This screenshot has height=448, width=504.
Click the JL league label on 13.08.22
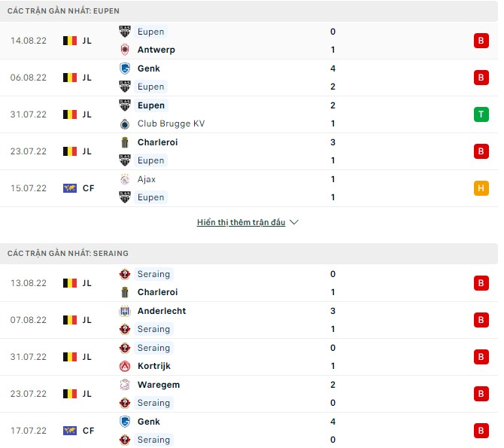coord(87,283)
